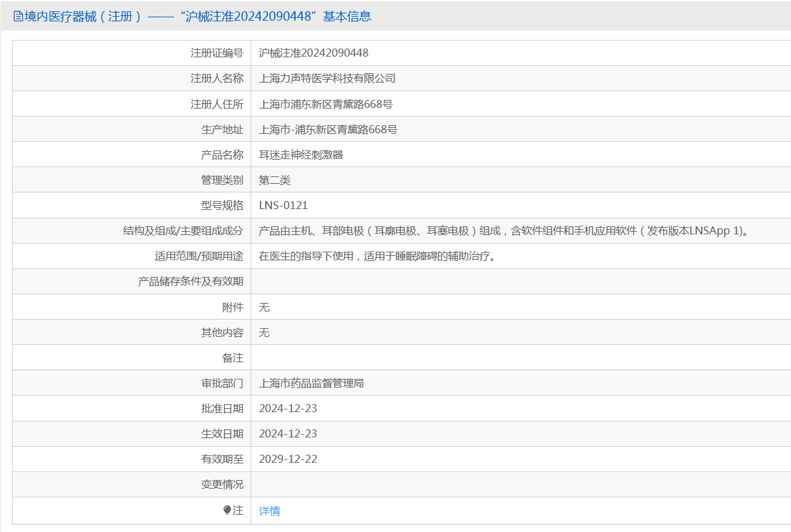The image size is (791, 532).
Task: Click the document icon in the page header
Action: point(18,17)
